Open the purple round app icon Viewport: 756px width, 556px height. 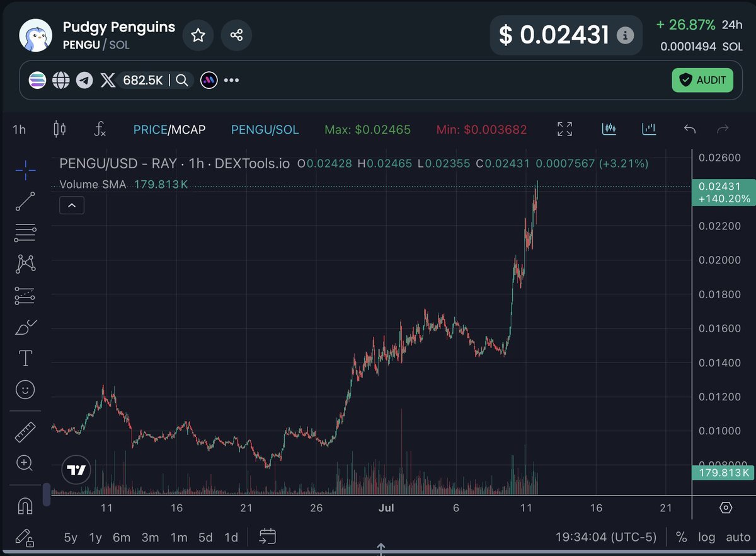[x=209, y=80]
